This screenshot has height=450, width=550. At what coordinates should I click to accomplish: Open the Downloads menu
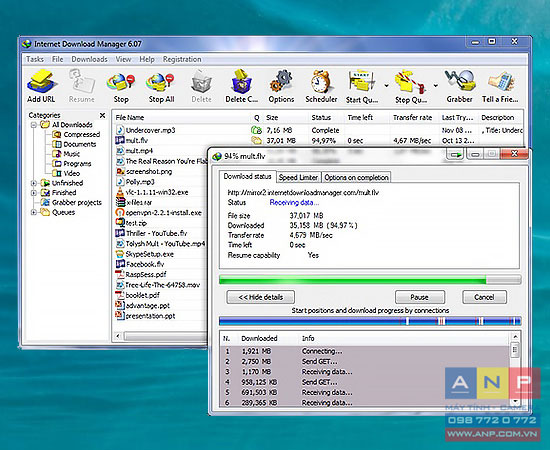[x=89, y=59]
